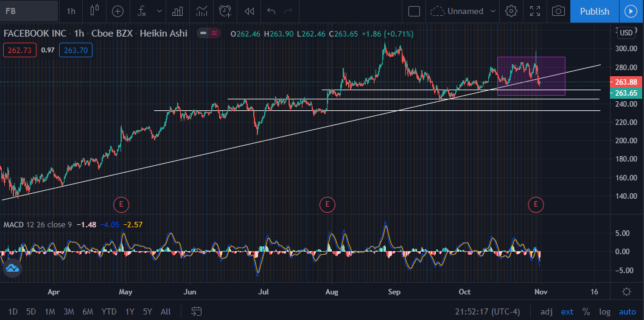Toggle the indicator values pill next to Heikin Ashi

coord(209,34)
